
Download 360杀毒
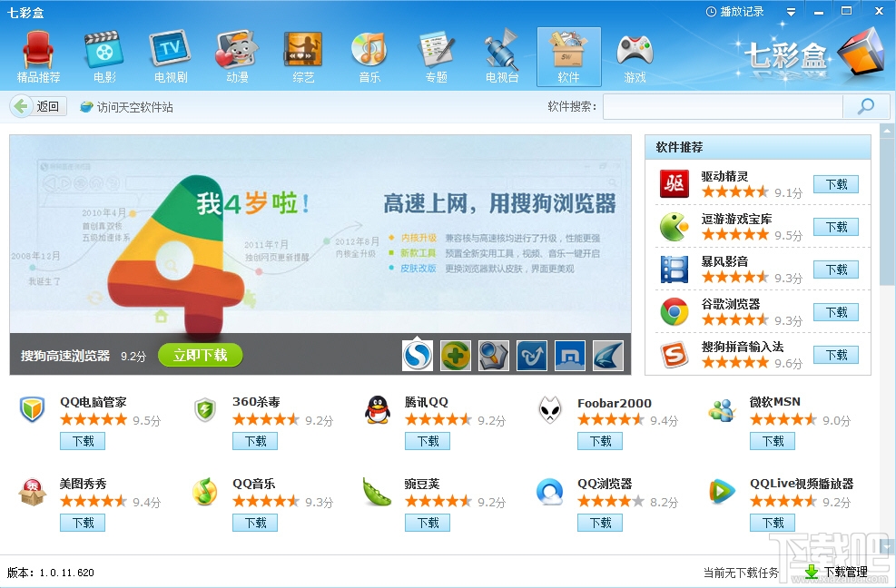[255, 441]
